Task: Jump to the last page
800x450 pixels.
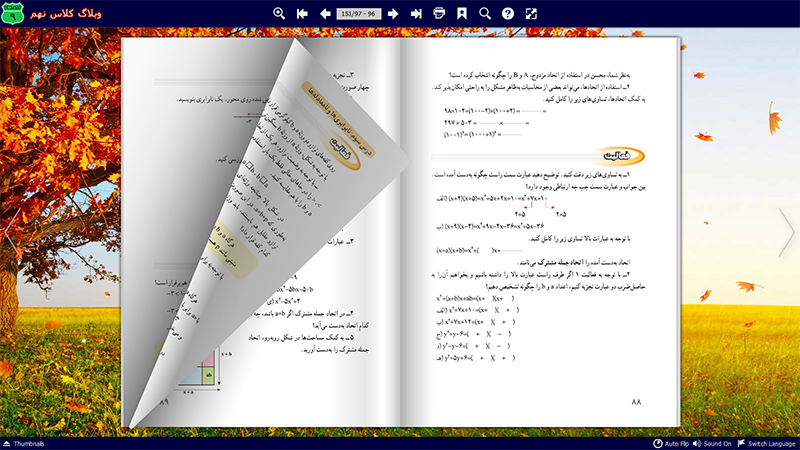Action: point(416,14)
